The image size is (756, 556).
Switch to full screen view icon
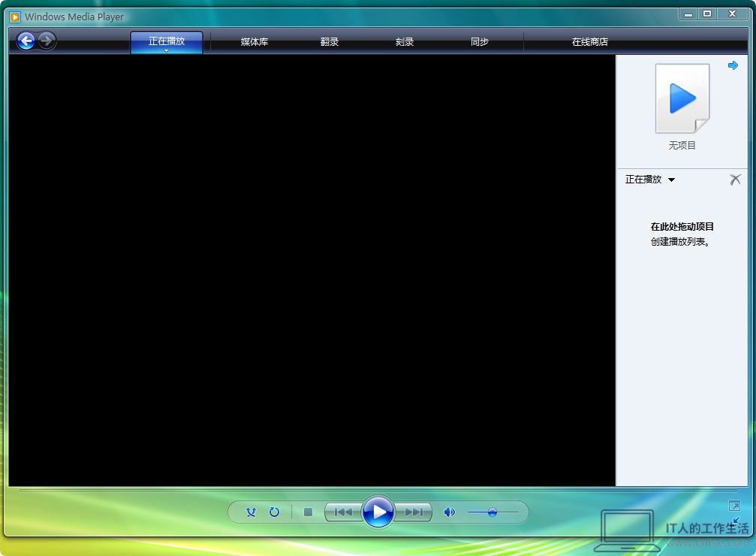coord(734,506)
